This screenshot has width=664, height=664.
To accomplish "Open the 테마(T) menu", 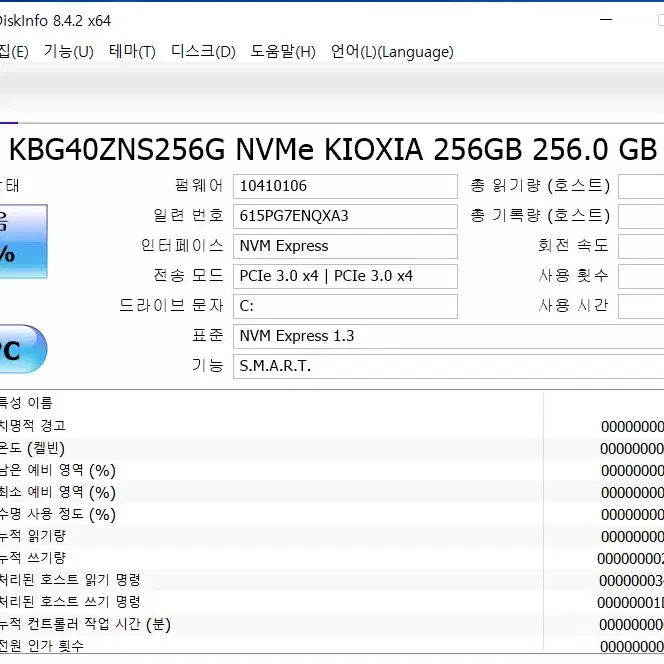I will click(132, 52).
